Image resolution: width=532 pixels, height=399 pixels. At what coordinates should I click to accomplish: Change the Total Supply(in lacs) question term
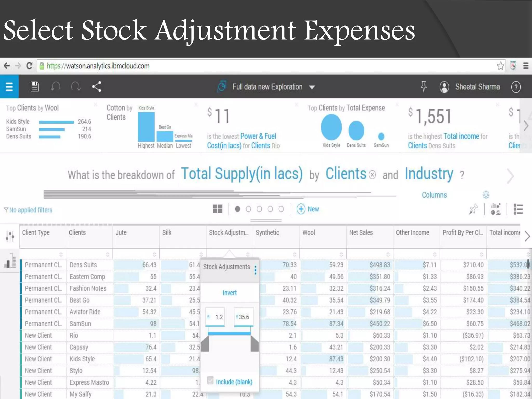click(242, 174)
